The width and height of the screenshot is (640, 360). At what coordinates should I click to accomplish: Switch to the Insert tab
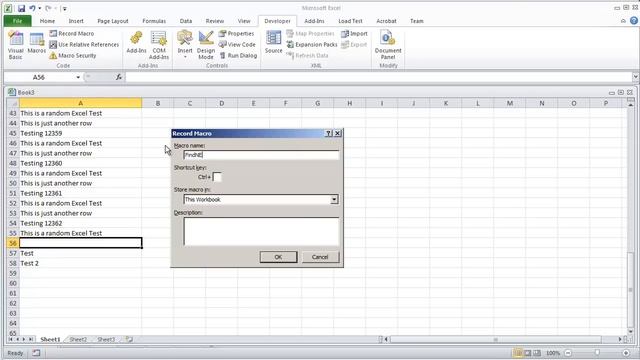click(x=76, y=21)
